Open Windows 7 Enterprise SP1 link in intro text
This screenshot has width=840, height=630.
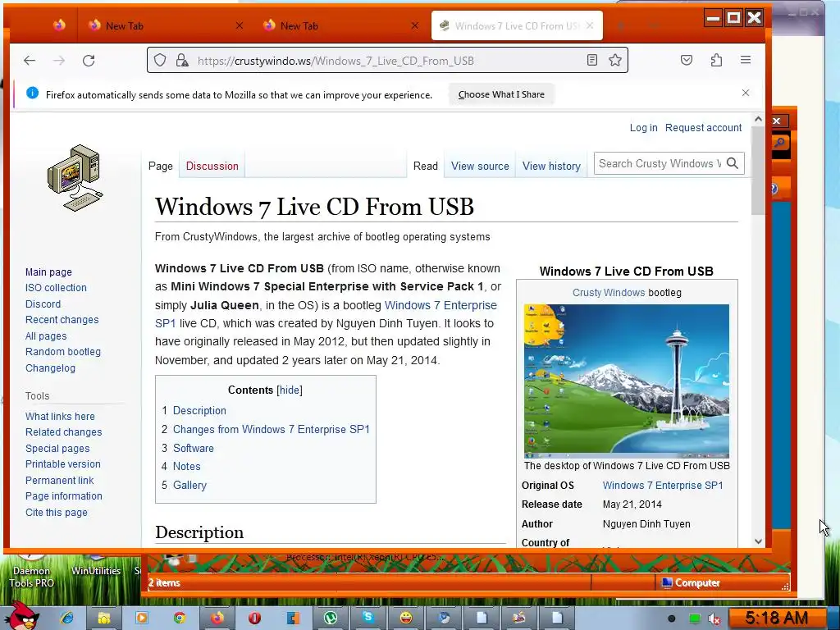[441, 305]
